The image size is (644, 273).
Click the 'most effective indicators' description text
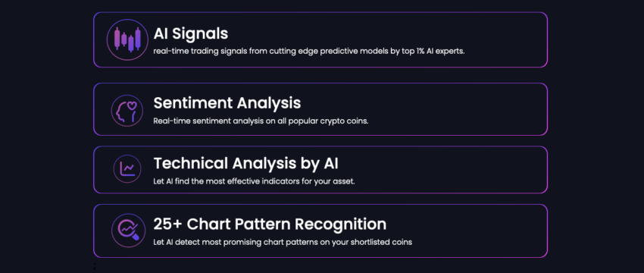(254, 181)
